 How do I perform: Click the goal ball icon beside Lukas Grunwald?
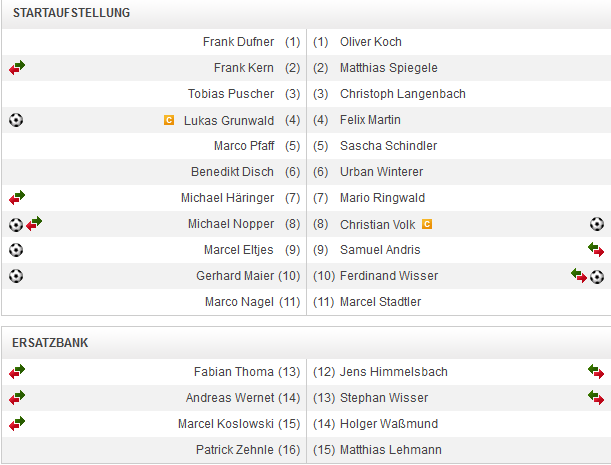(x=16, y=120)
